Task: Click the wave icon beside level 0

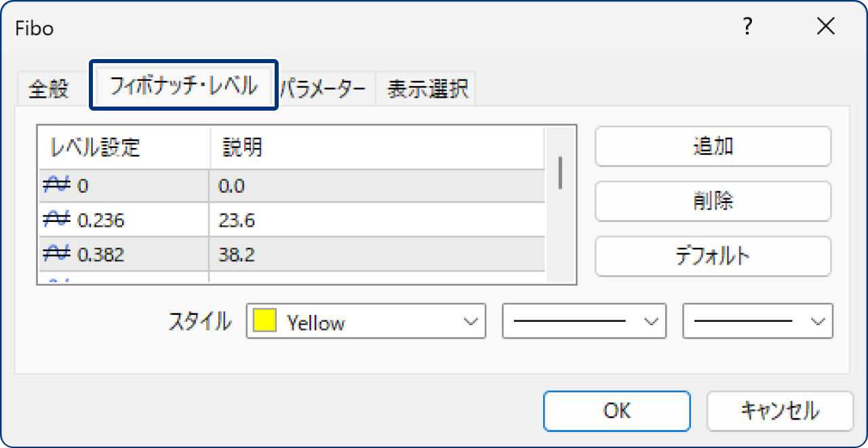Action: 58,183
